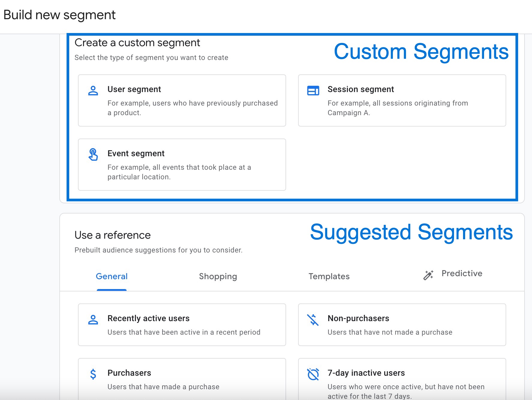
Task: Click 'Users that have not made a purchase' text
Action: [x=390, y=332]
